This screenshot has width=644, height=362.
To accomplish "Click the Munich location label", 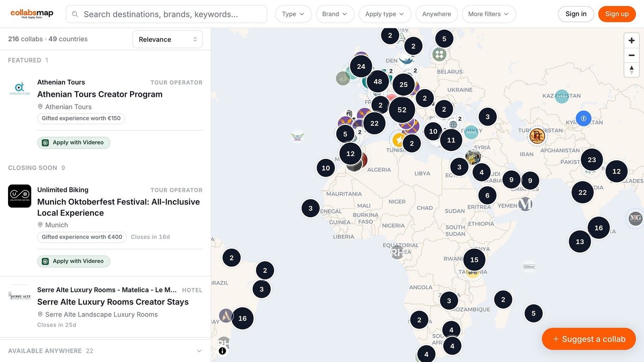I will (x=57, y=225).
